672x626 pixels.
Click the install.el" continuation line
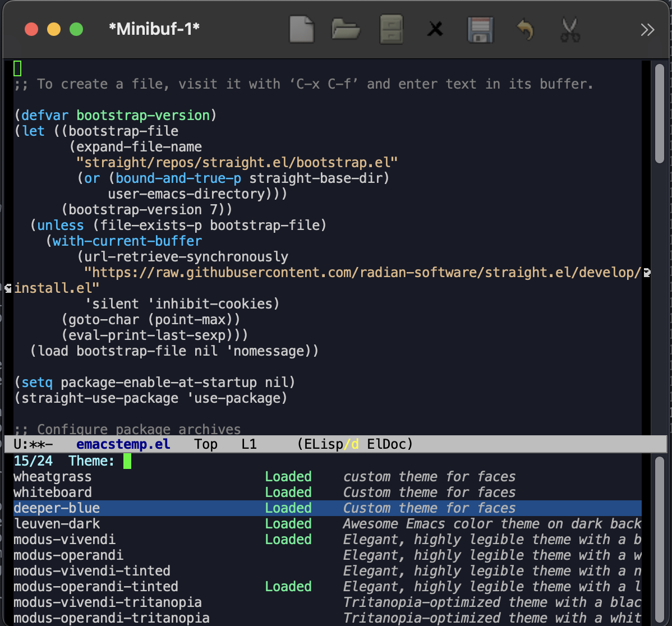click(x=57, y=288)
